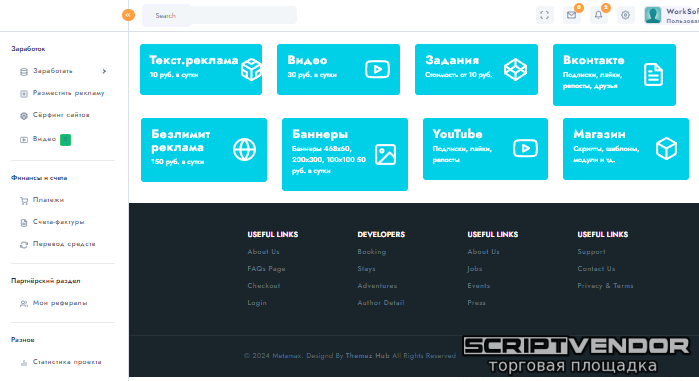Open the mail envelope messages icon

point(572,15)
